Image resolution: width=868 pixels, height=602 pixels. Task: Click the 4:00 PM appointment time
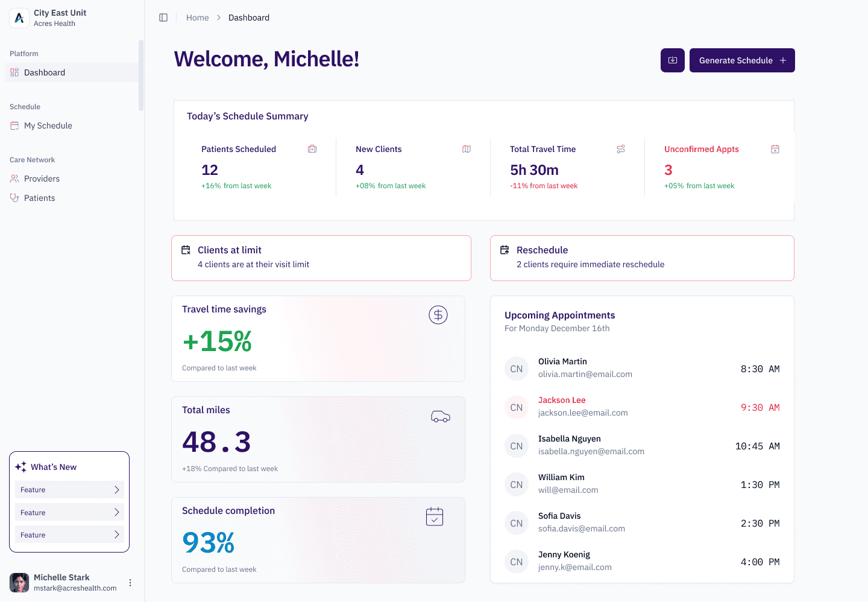tap(760, 562)
